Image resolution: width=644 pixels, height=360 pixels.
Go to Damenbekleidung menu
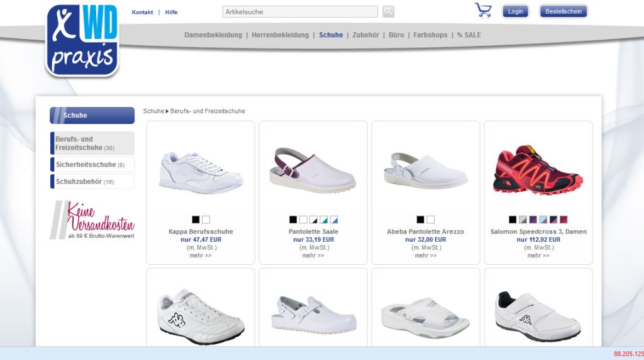(213, 35)
